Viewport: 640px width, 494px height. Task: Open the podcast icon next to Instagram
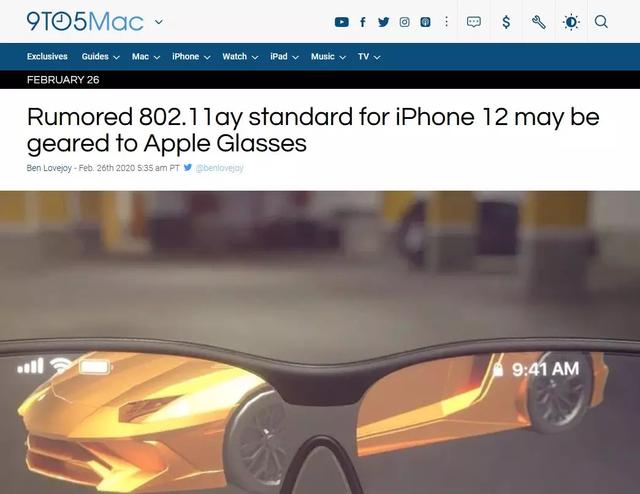click(425, 22)
